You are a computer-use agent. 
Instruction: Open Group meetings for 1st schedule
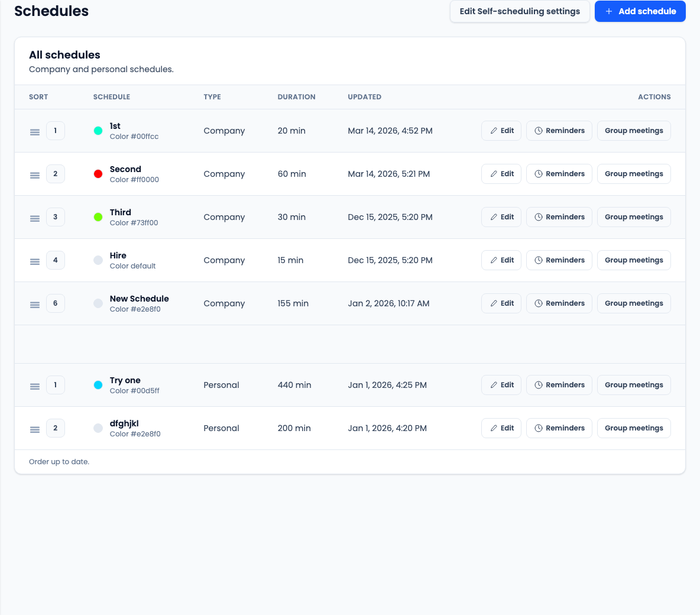[x=634, y=131]
